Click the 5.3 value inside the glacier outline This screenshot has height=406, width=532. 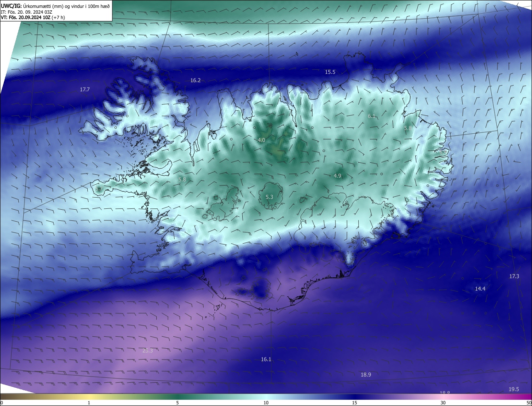(x=269, y=197)
